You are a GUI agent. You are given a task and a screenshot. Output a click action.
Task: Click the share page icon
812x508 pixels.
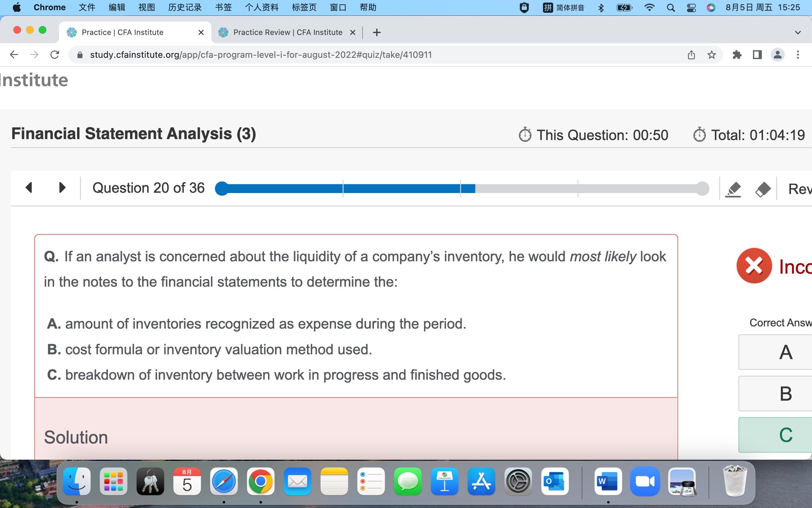click(x=691, y=55)
